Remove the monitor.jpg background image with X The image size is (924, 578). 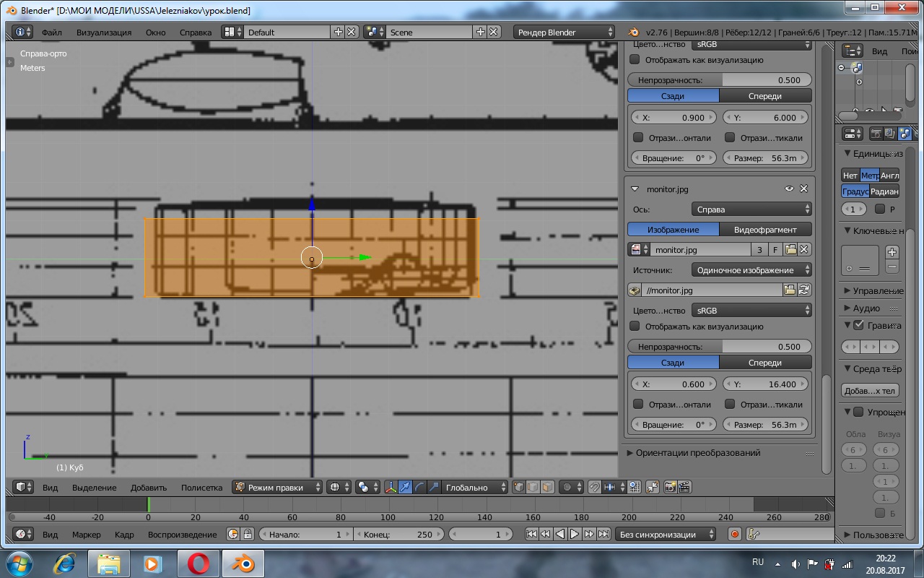point(803,189)
